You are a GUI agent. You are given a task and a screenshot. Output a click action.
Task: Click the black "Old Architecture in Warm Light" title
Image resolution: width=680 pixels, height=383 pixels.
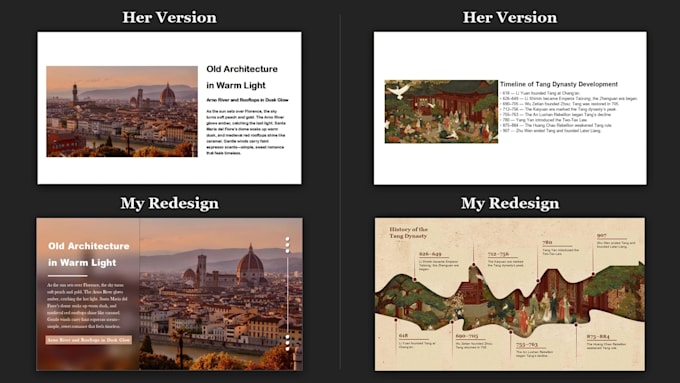coord(242,77)
